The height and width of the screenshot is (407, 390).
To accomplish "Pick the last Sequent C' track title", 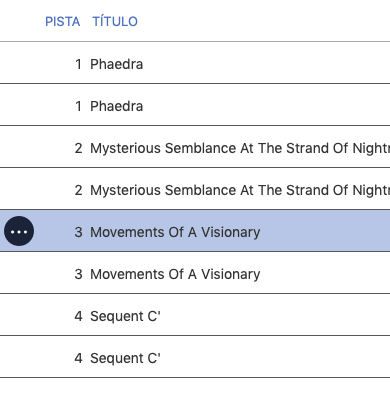I will (125, 358).
